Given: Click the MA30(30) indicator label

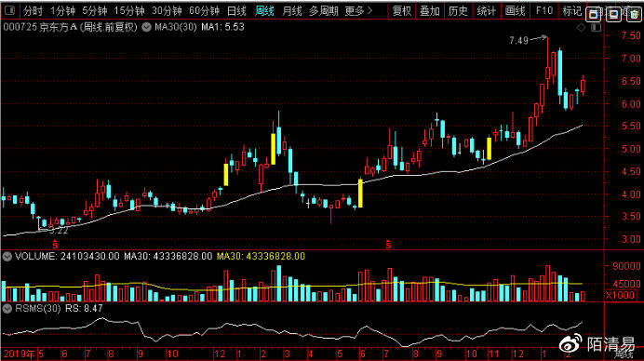Looking at the screenshot, I should [x=175, y=28].
